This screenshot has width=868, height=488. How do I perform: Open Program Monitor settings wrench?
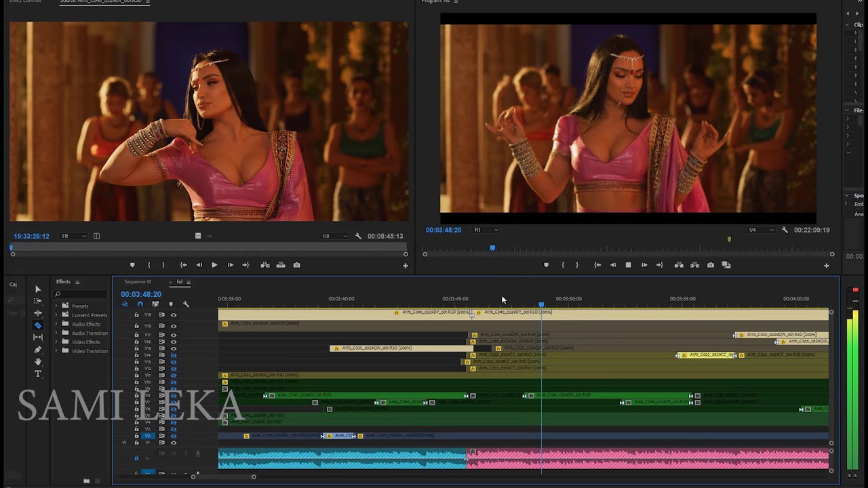pos(785,230)
